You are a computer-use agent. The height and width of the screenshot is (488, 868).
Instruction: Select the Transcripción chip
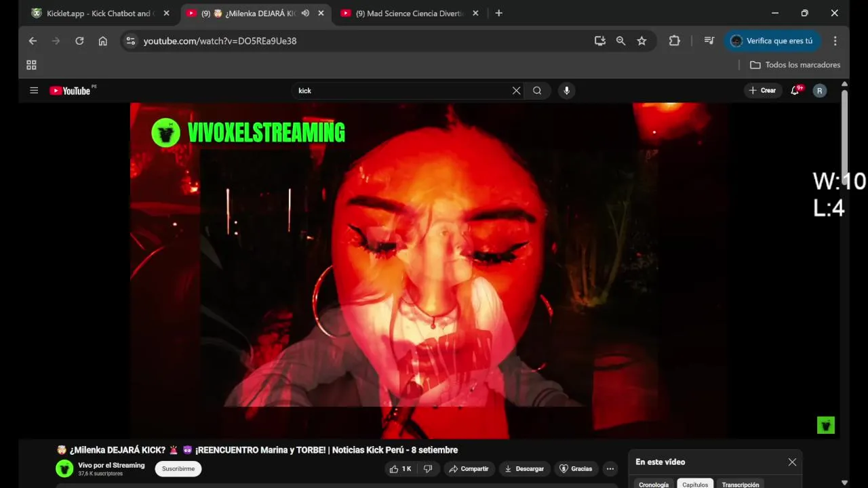pos(740,484)
